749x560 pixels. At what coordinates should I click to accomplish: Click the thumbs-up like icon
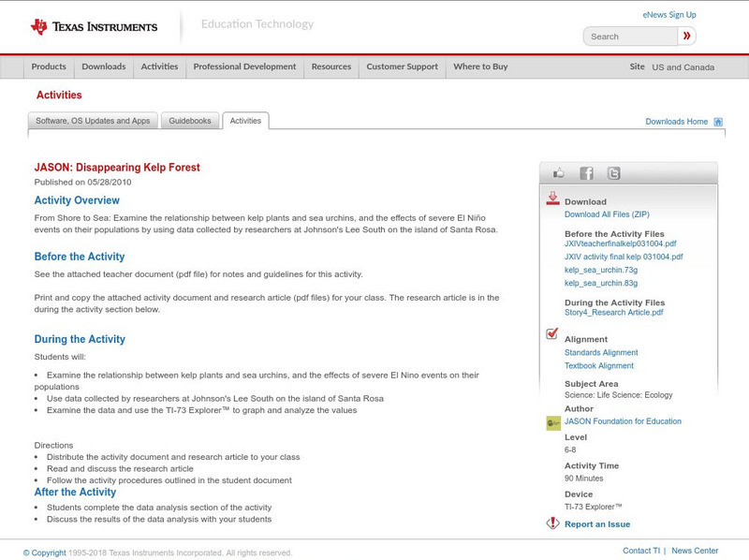tap(558, 173)
